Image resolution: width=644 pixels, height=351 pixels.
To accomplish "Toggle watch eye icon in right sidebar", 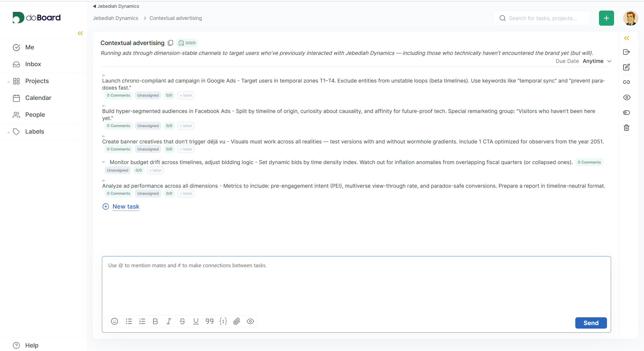I will 626,97.
